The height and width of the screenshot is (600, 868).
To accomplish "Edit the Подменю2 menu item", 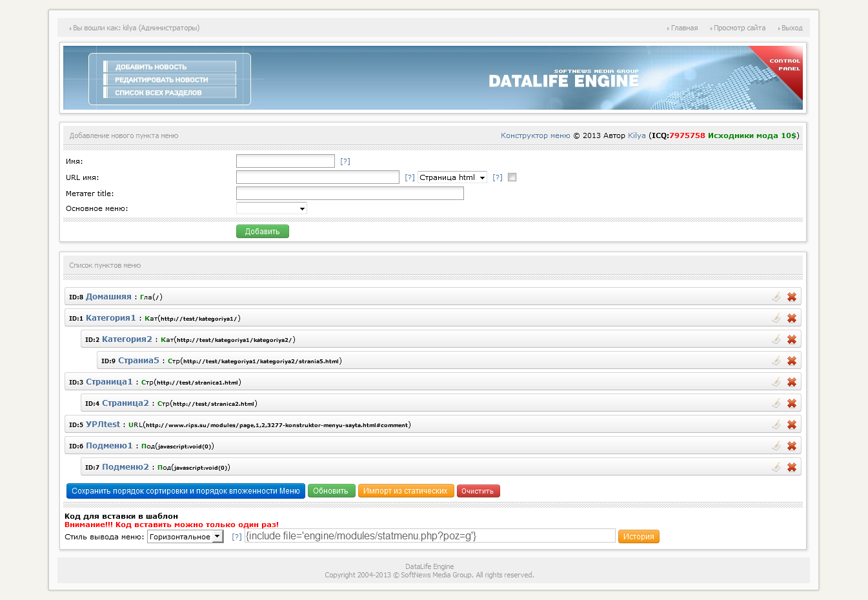I will coord(776,467).
